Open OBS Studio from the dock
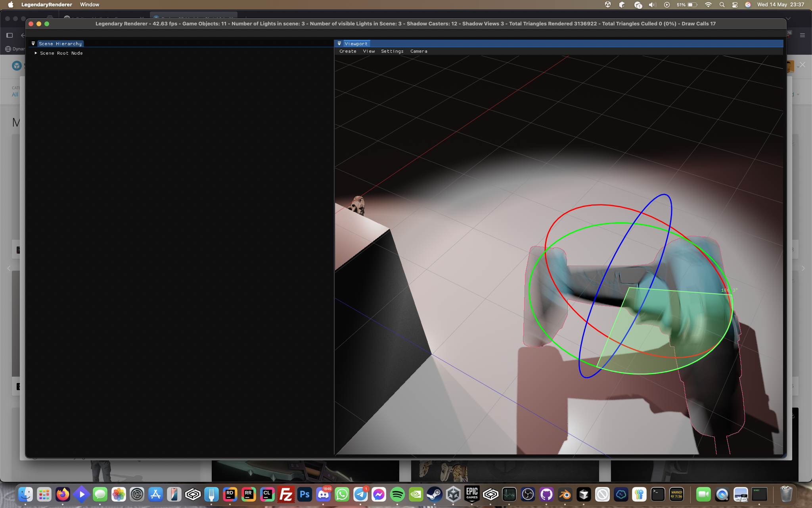812x508 pixels. pyautogui.click(x=528, y=495)
